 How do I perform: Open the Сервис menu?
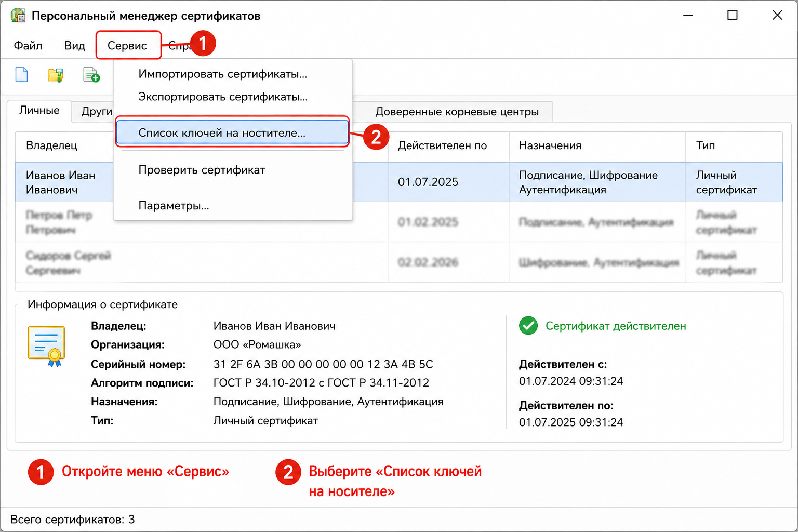click(127, 45)
